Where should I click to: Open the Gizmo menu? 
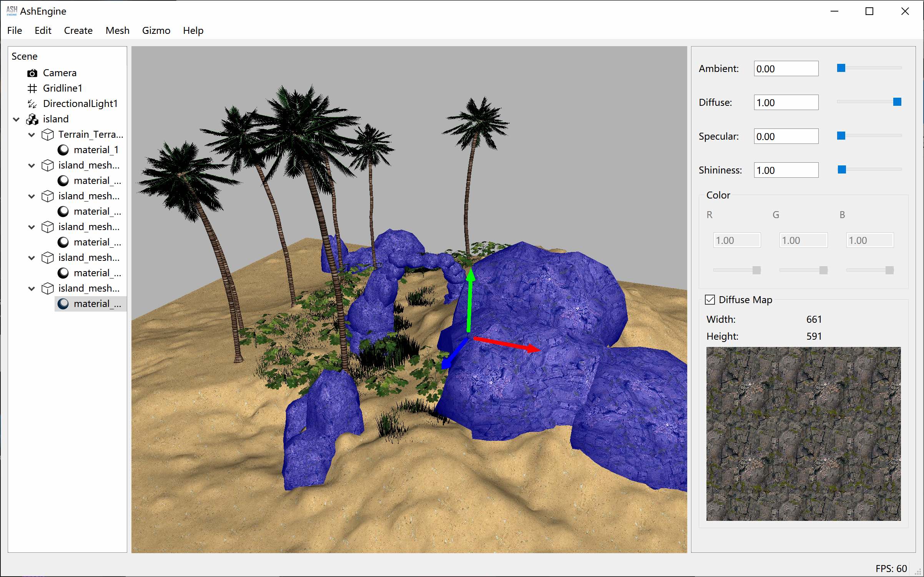coord(156,30)
